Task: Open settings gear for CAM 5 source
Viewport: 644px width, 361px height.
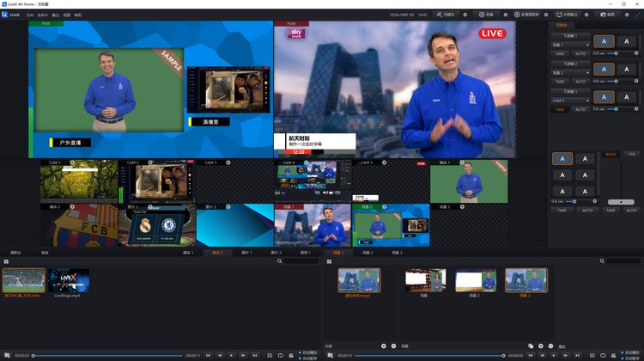Action: click(384, 162)
